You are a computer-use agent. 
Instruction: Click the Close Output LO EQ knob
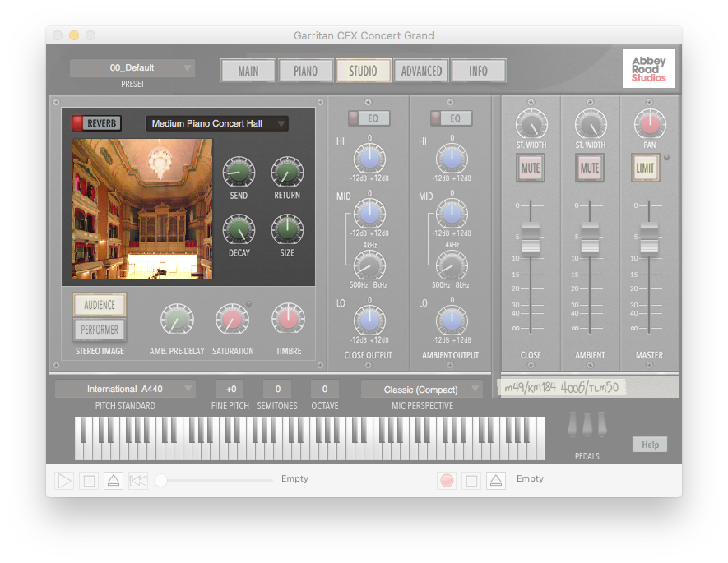[x=369, y=320]
